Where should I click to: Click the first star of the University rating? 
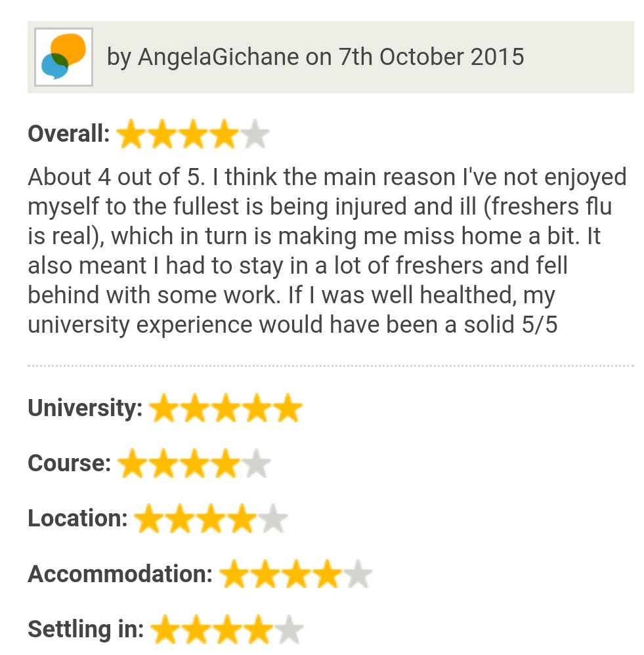pyautogui.click(x=164, y=408)
